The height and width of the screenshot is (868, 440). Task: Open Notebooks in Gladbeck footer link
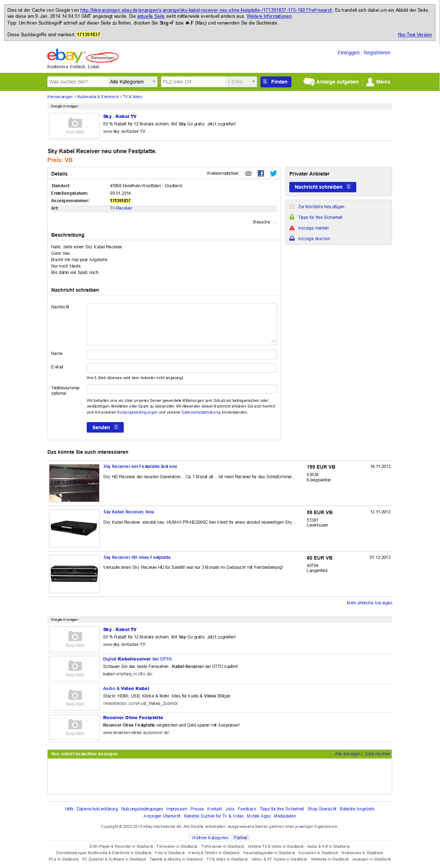(x=362, y=853)
